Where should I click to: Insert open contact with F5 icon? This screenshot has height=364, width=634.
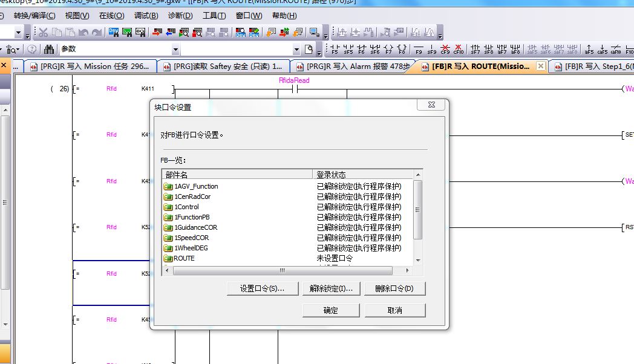335,49
